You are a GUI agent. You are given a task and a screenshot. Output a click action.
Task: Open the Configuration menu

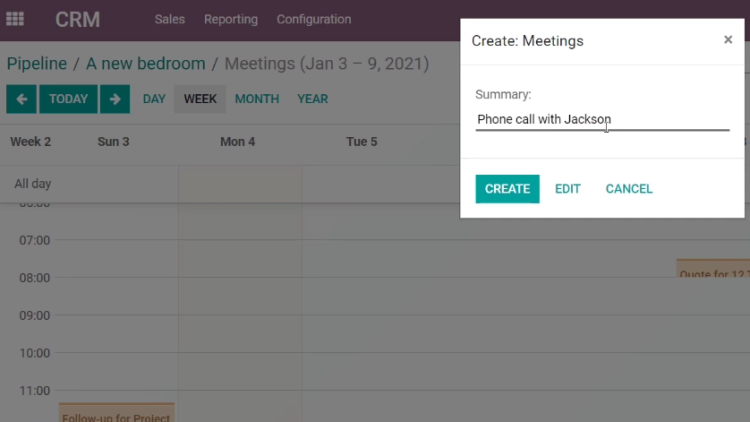(x=314, y=20)
